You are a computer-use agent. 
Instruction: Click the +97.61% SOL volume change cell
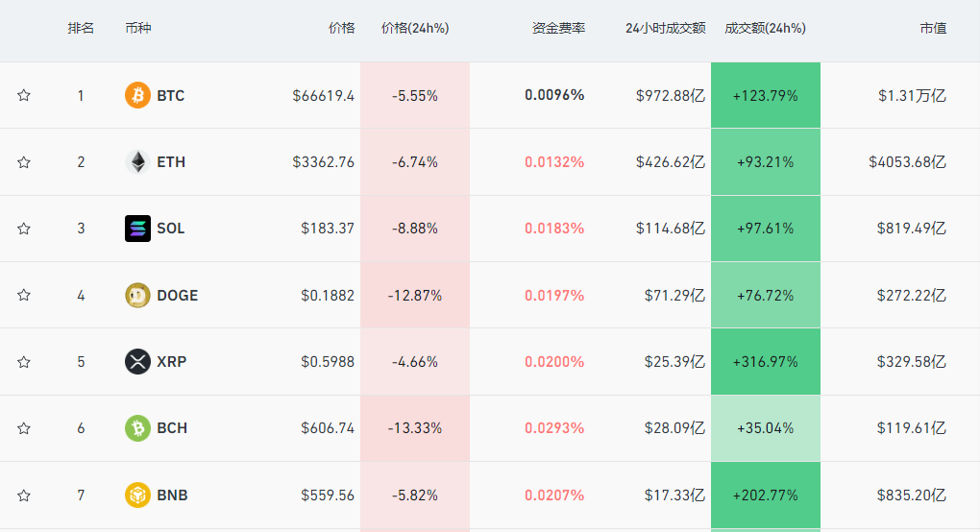(766, 229)
